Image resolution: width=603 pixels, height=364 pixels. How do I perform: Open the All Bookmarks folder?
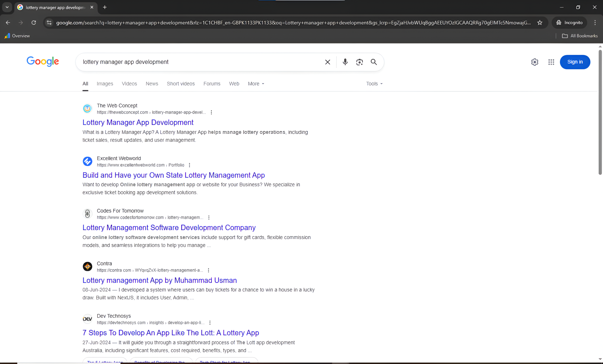pos(579,36)
